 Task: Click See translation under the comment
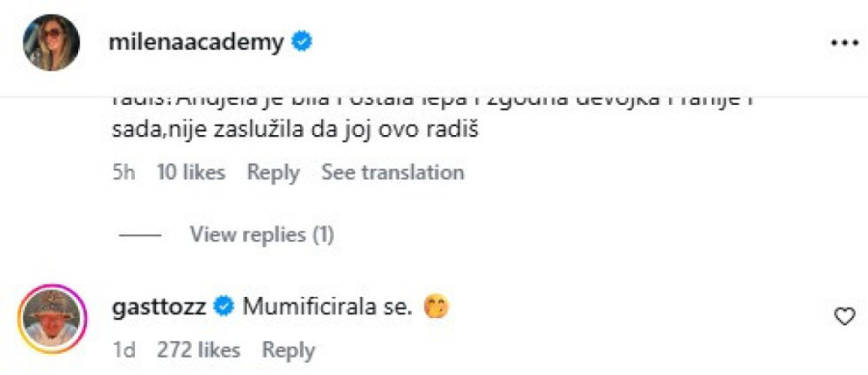click(393, 173)
